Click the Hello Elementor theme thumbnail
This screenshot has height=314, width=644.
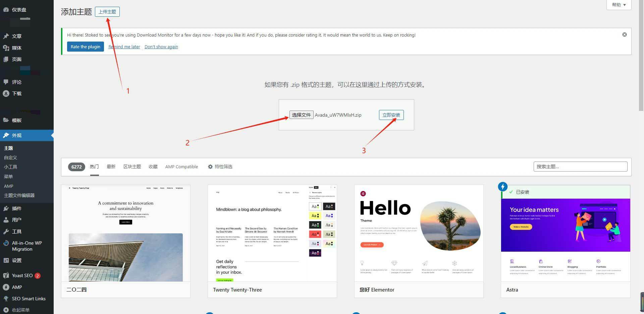point(419,233)
